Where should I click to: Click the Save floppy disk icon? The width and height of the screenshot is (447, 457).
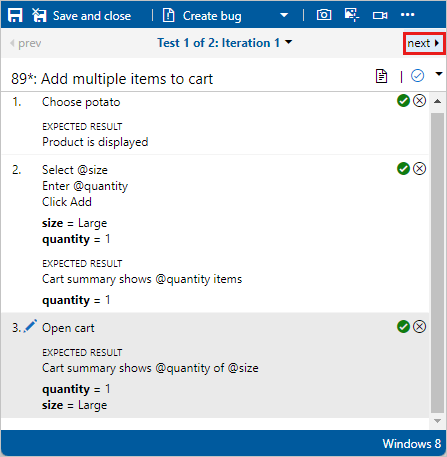pyautogui.click(x=15, y=15)
